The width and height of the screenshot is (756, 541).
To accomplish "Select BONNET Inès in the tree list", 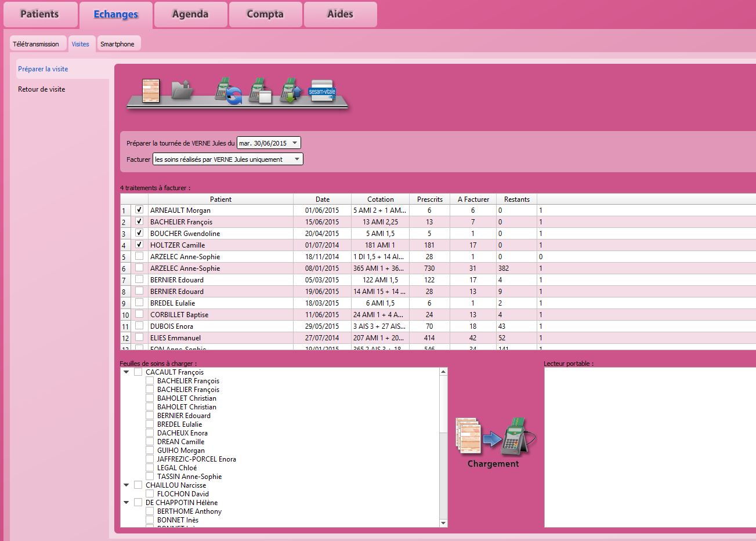I will coord(178,520).
